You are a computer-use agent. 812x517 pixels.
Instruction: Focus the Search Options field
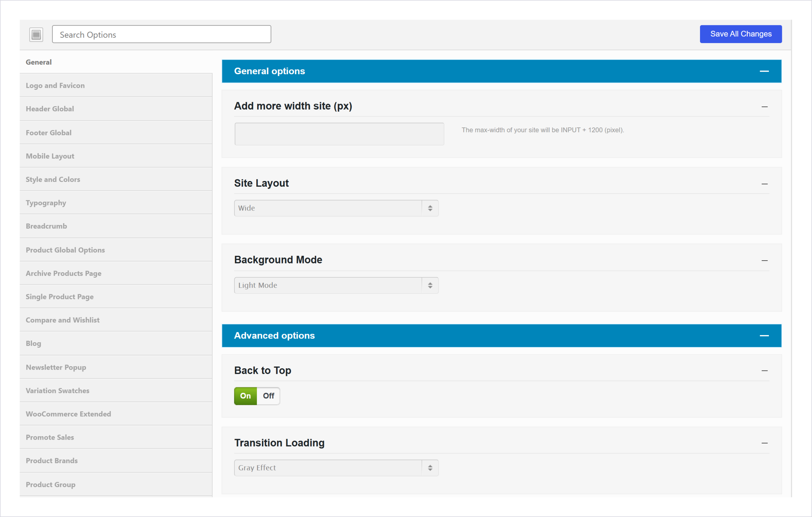pyautogui.click(x=161, y=34)
